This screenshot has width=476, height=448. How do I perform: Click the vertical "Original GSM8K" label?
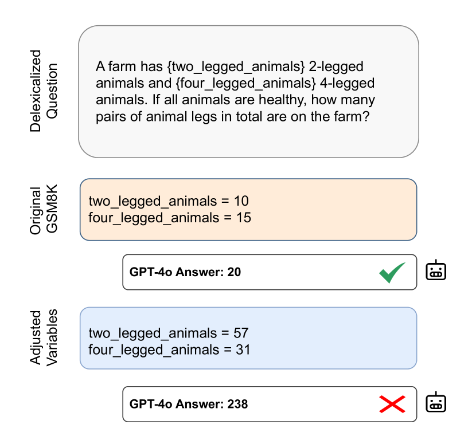coord(44,210)
